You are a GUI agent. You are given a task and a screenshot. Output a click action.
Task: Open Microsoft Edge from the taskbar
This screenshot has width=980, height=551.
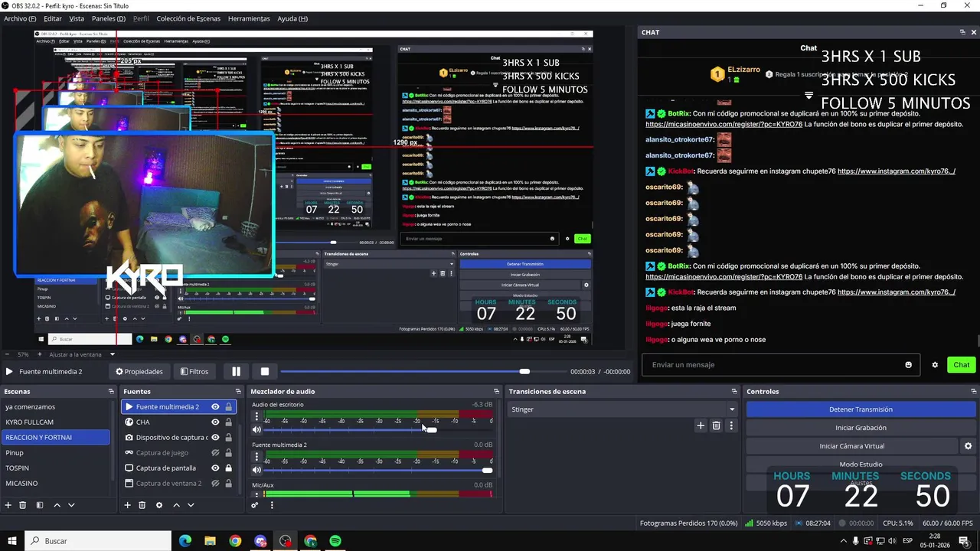coord(185,541)
